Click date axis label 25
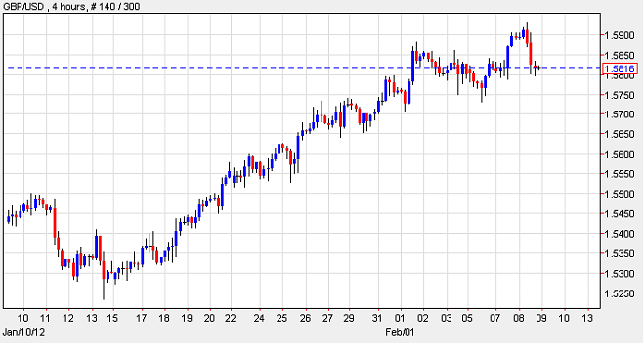The height and width of the screenshot is (360, 644). (281, 319)
